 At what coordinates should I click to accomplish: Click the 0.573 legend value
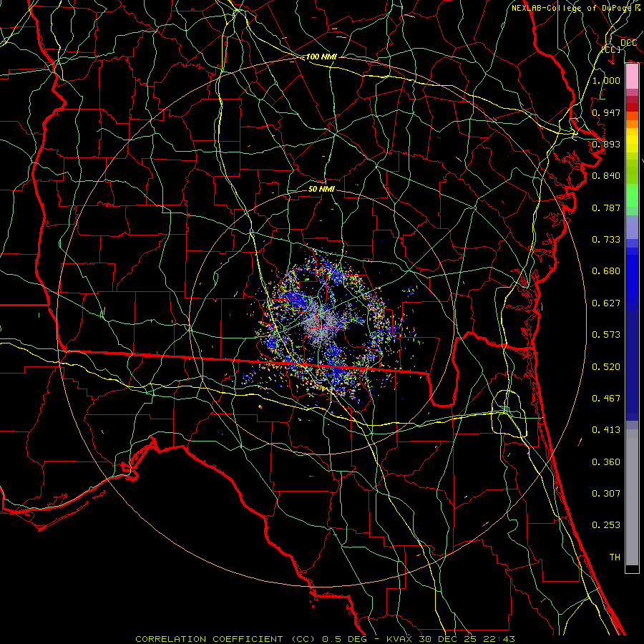[606, 335]
